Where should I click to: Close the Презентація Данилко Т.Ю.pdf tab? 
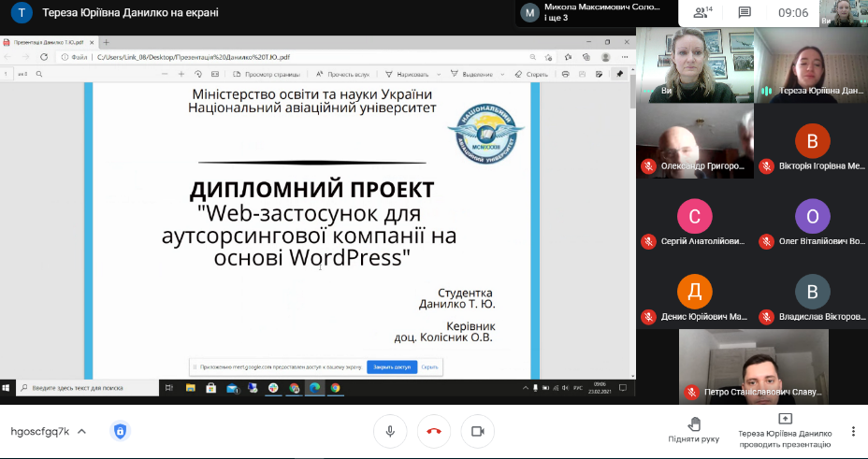92,42
